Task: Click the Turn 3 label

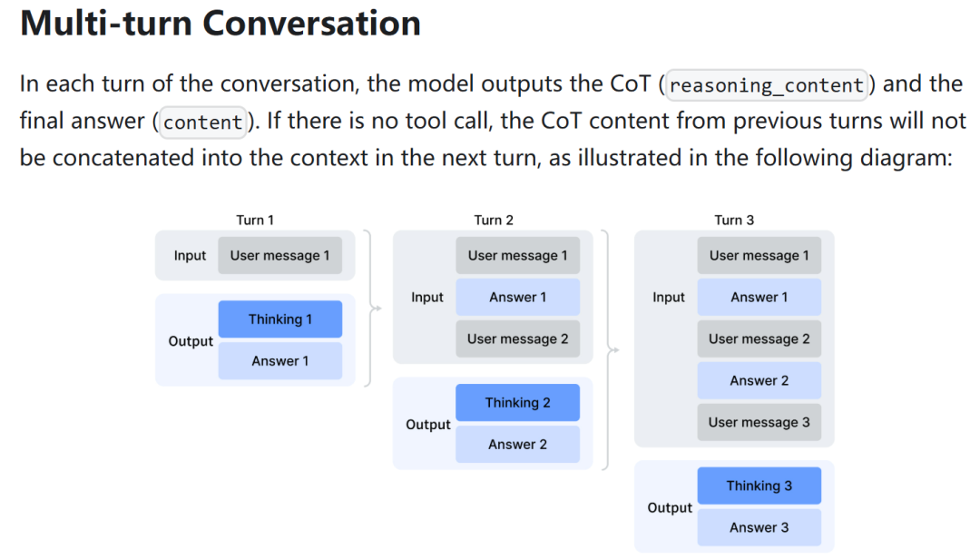Action: click(x=734, y=221)
